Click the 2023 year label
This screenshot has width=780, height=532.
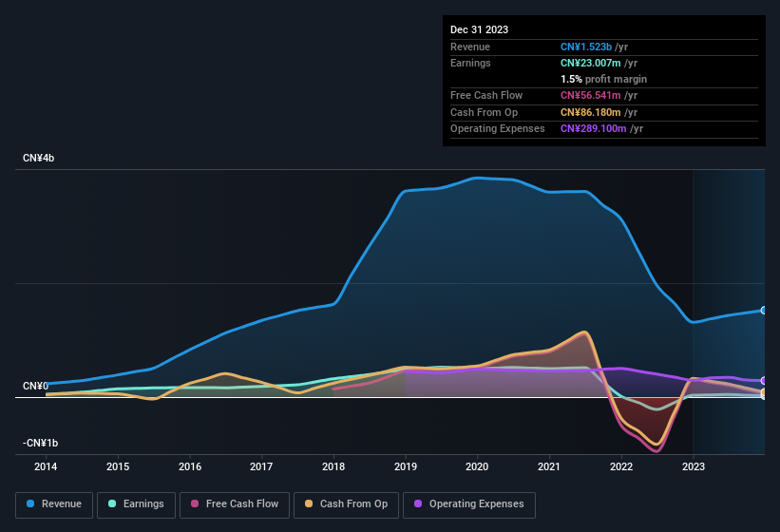(694, 466)
